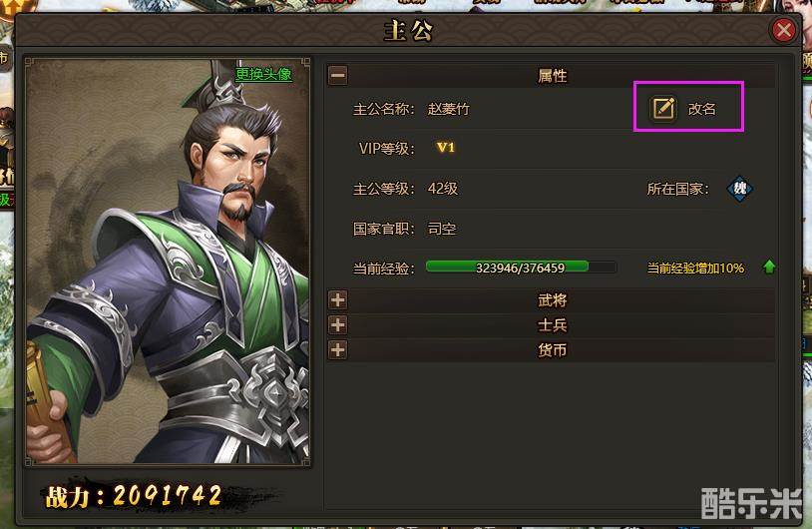Image resolution: width=812 pixels, height=529 pixels.
Task: Click the V1 VIP level badge
Action: point(445,148)
